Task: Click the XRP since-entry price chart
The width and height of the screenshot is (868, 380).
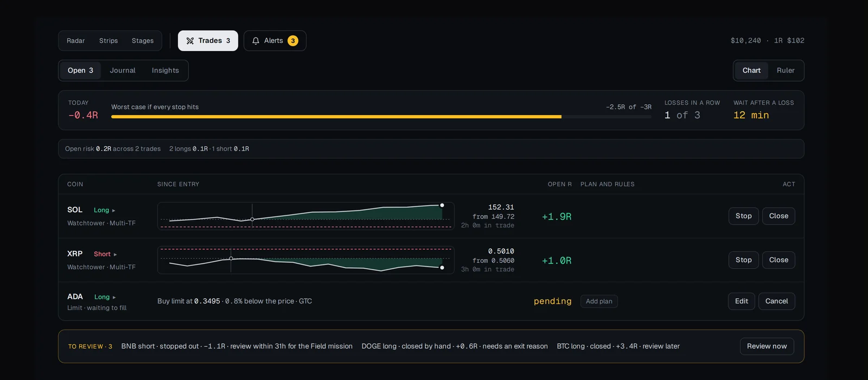Action: 306,260
